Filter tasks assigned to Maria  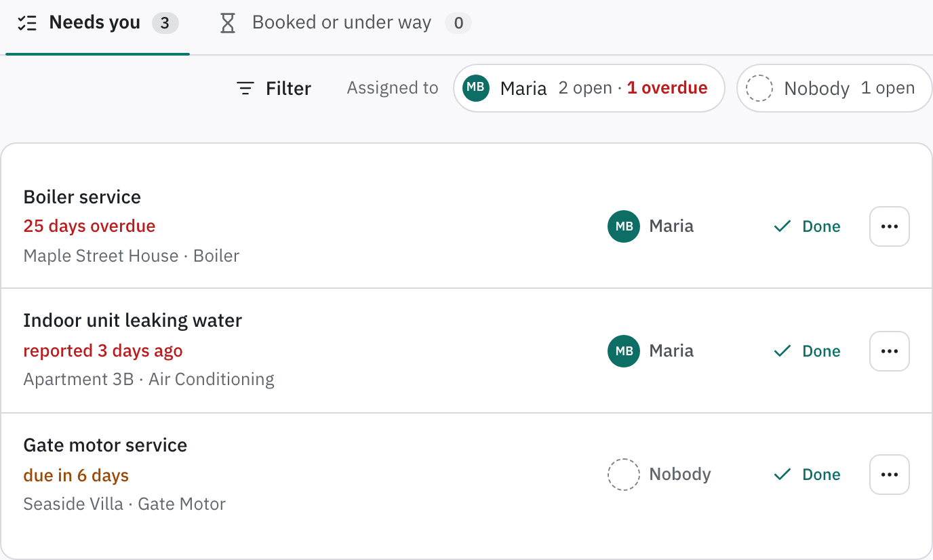589,88
